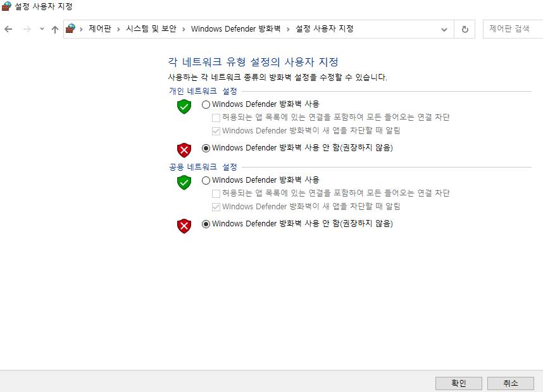Click the 공용 네트워크 설정 section heading
The width and height of the screenshot is (543, 392).
[x=203, y=167]
